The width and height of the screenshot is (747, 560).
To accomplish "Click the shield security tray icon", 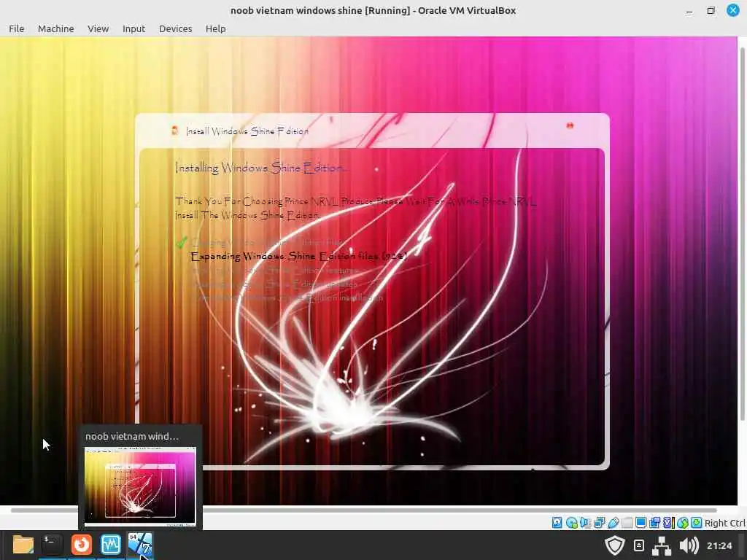I will click(x=614, y=545).
